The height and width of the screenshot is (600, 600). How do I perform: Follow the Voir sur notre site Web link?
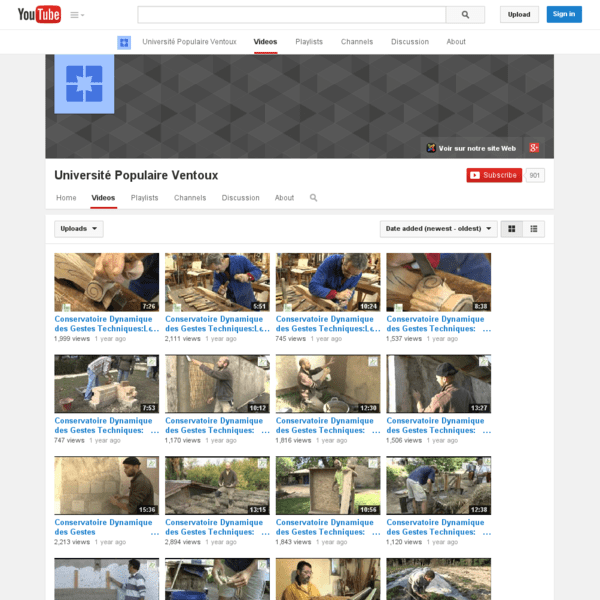tap(471, 147)
